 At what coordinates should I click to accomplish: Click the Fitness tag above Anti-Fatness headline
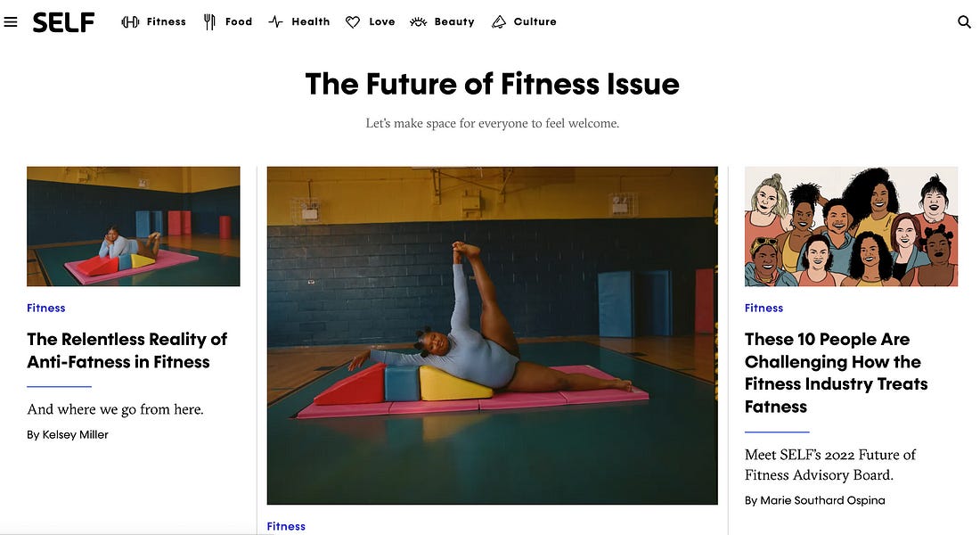(46, 309)
